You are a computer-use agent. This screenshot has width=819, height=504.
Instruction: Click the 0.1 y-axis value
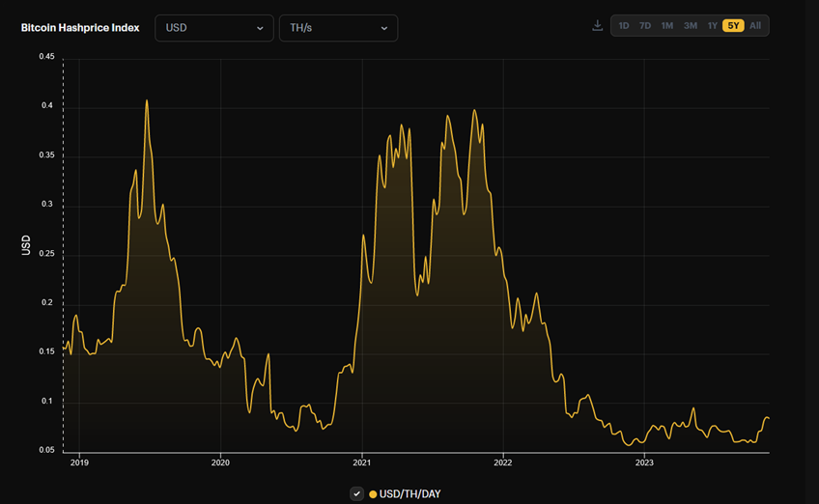[47, 401]
